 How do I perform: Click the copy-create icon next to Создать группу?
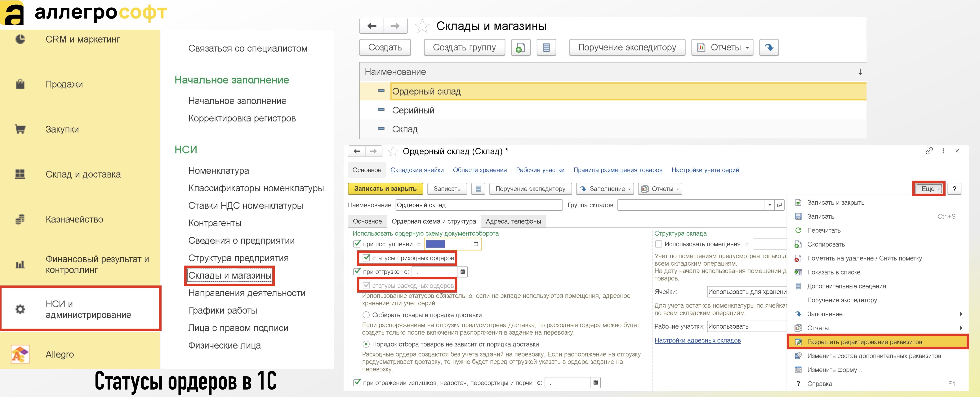(x=520, y=47)
